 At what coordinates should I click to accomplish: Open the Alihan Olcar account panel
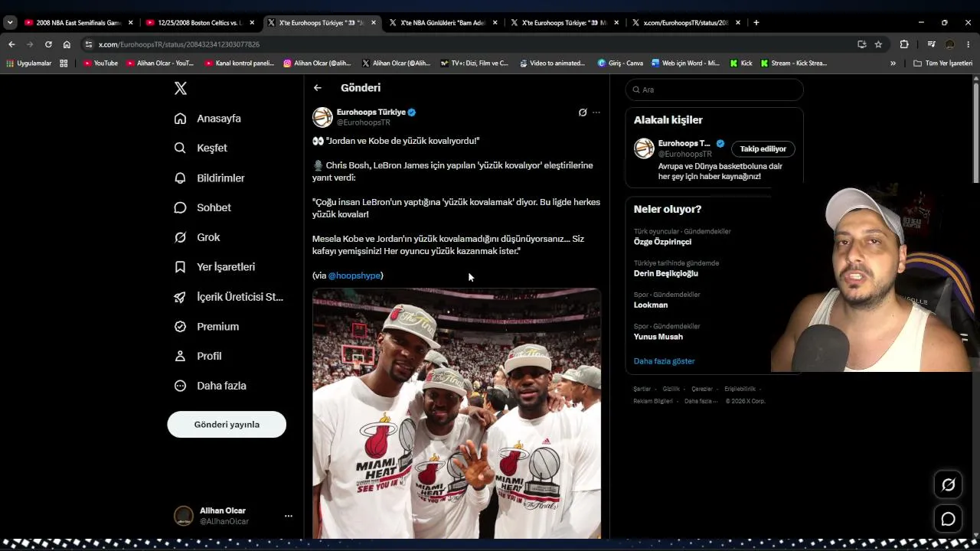pos(233,516)
